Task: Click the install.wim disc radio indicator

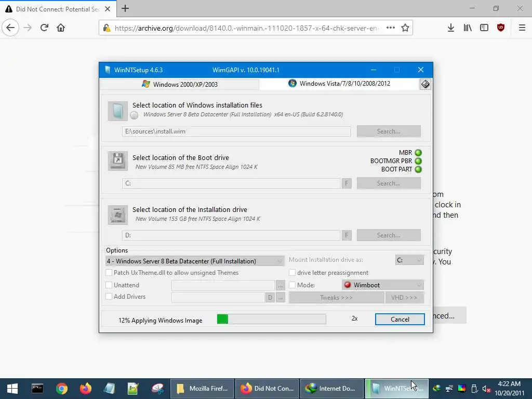Action: pos(134,115)
